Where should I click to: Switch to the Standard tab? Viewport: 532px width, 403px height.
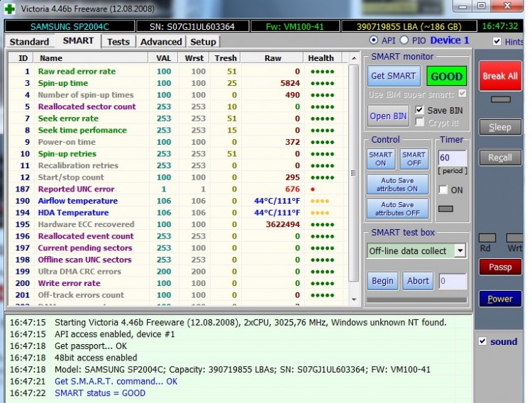pyautogui.click(x=29, y=42)
